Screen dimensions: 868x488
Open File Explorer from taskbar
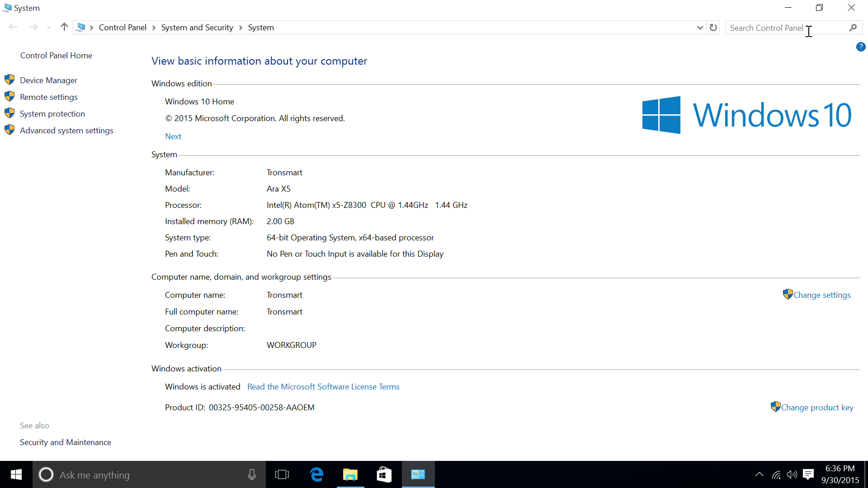pos(350,474)
